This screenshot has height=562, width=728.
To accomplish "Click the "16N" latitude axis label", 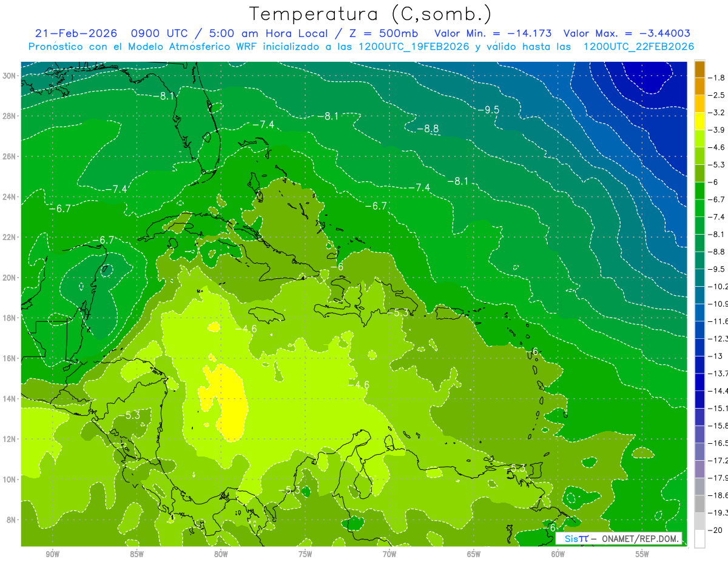I will (x=10, y=358).
